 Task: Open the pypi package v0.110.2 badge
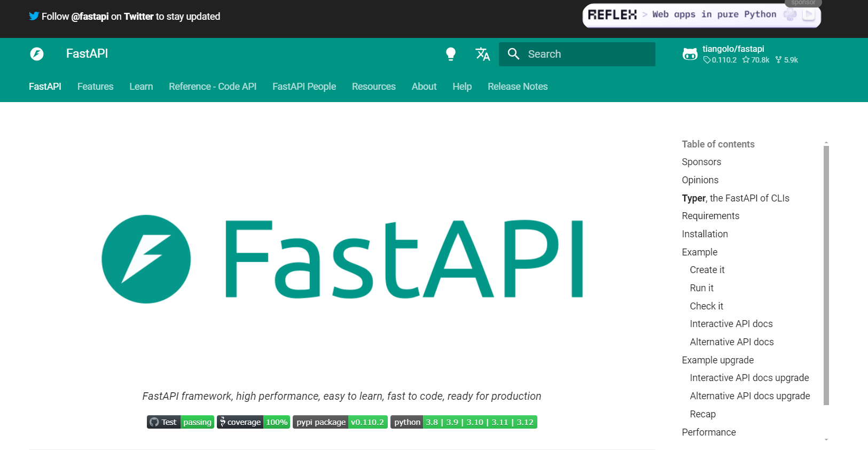point(340,422)
